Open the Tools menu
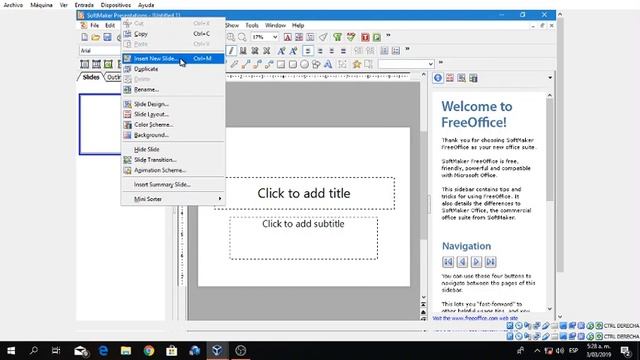Viewport: 640px width, 360px height. pyautogui.click(x=252, y=25)
